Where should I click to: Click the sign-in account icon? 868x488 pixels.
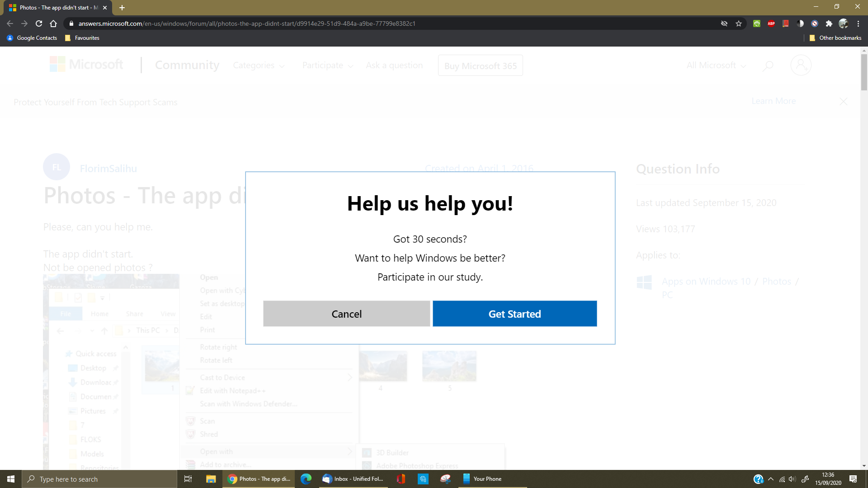[801, 65]
